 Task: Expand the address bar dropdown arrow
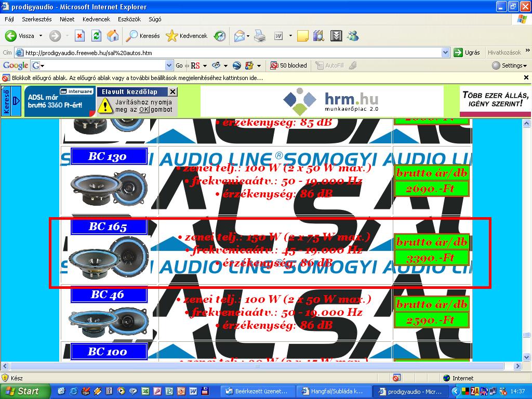pos(446,52)
